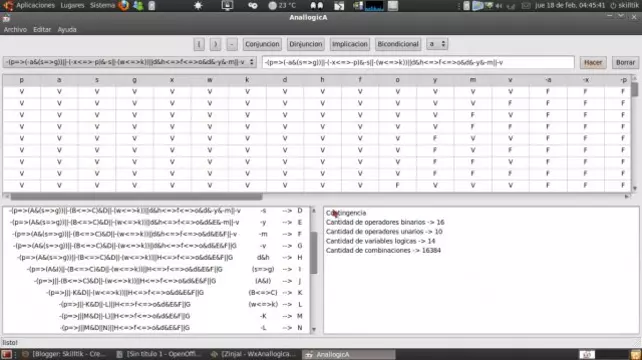Click the Borrar button
This screenshot has width=642, height=360.
625,62
